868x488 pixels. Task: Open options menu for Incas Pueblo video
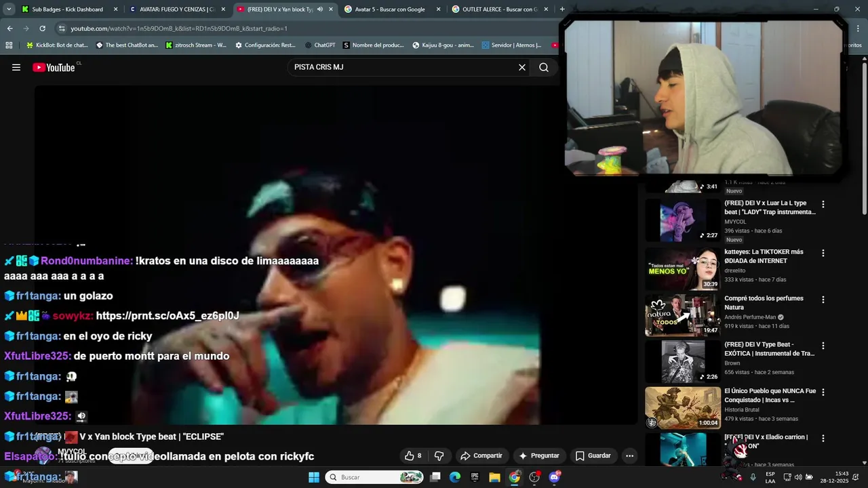[x=823, y=392]
